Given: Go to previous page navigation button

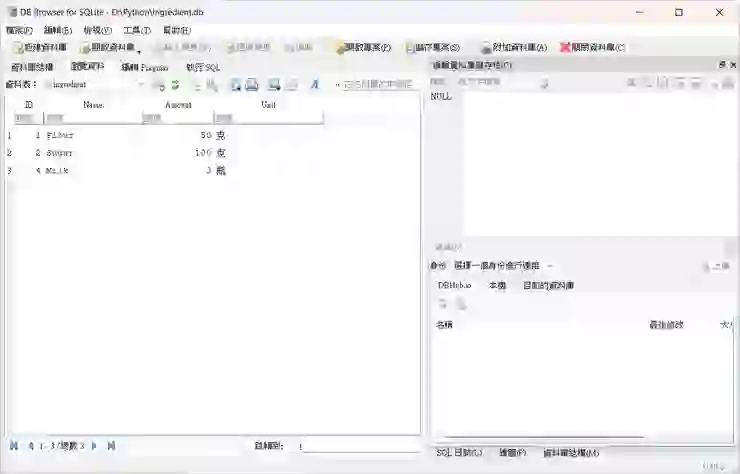Looking at the screenshot, I should click(31, 445).
